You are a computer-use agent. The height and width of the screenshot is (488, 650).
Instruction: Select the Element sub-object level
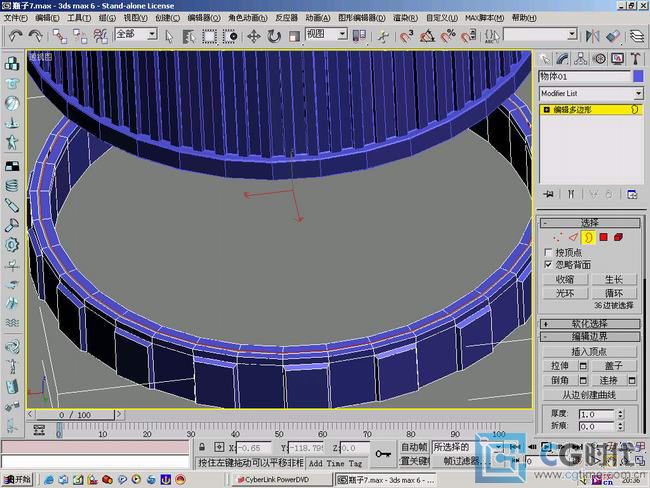tap(618, 237)
